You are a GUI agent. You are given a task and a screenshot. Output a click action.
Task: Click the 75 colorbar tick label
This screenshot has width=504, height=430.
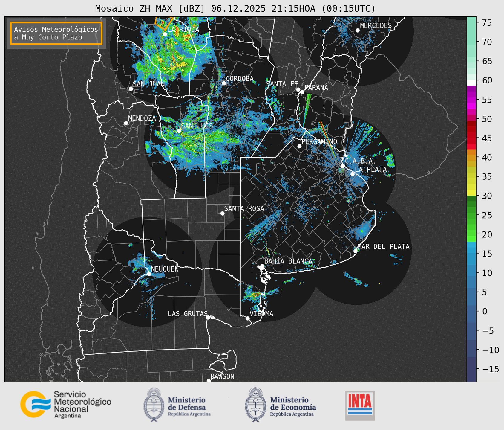coord(487,23)
